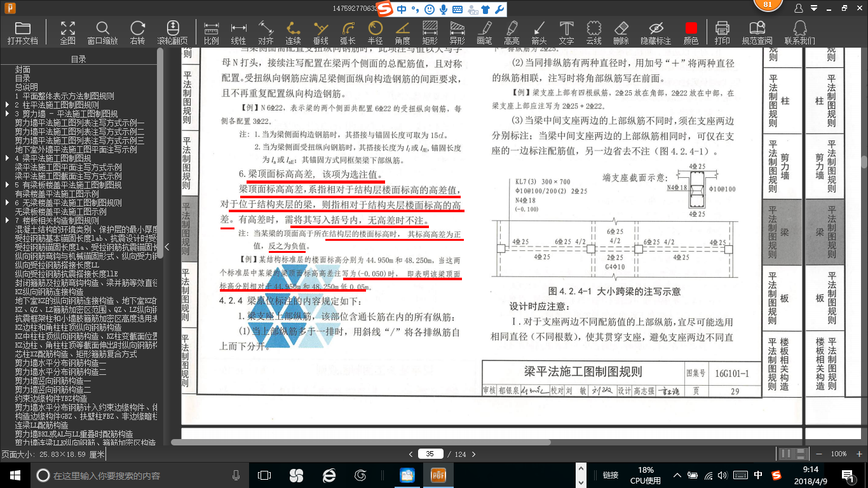Show hidden system tray icons

[679, 475]
